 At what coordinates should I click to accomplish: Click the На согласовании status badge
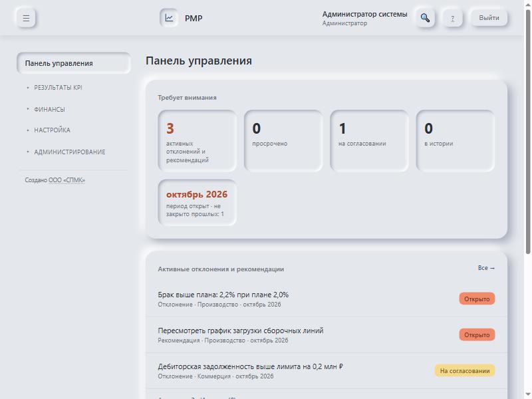tap(465, 371)
